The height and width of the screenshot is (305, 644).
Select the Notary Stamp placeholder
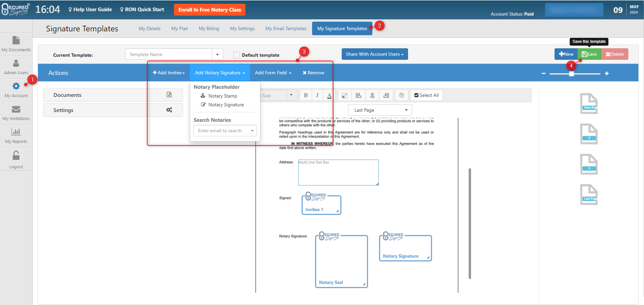(x=223, y=96)
